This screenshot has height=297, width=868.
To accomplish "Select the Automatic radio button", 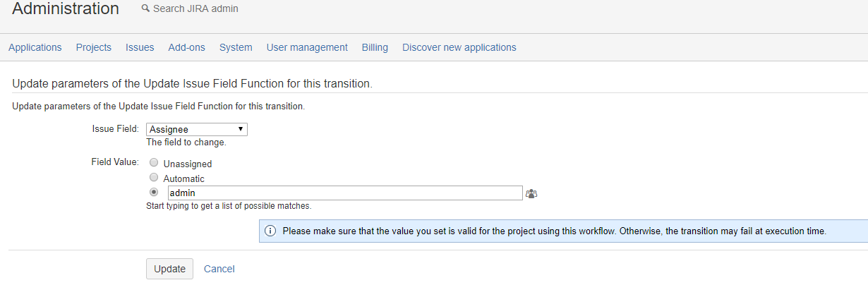I will coord(154,178).
